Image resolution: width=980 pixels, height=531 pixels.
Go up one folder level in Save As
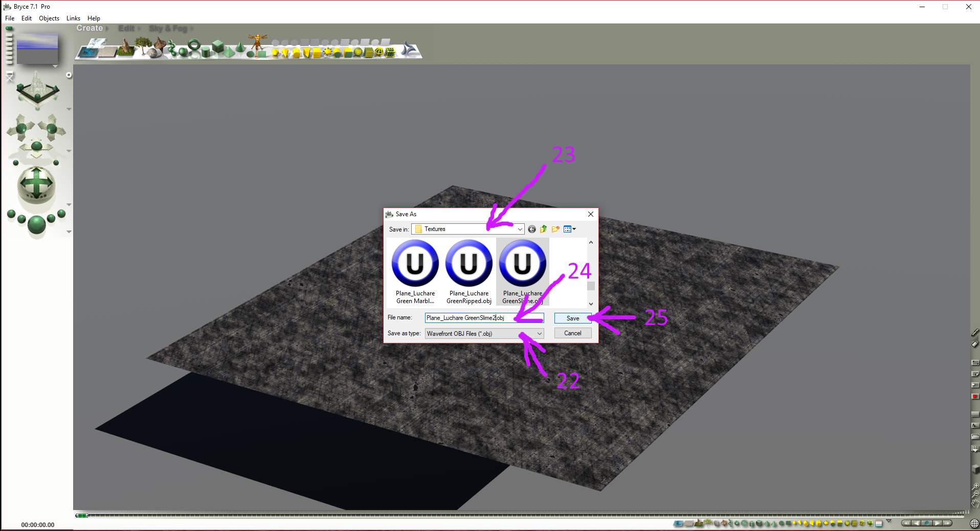click(x=544, y=229)
